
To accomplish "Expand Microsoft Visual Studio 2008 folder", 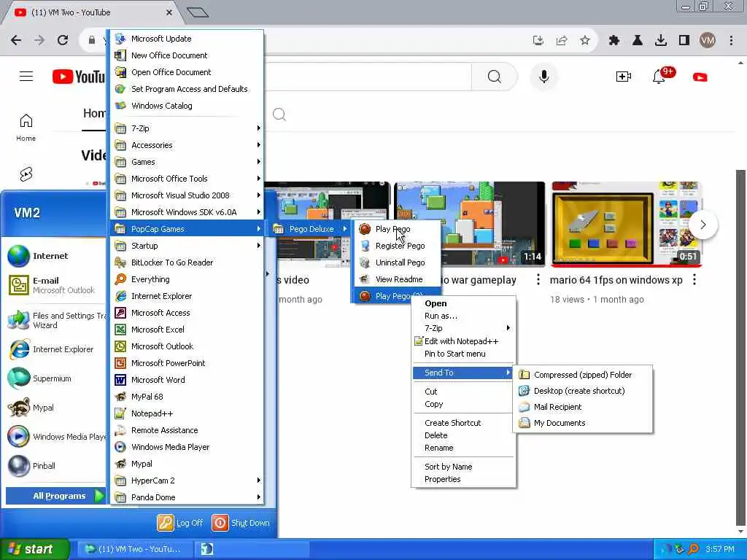I will (x=187, y=195).
